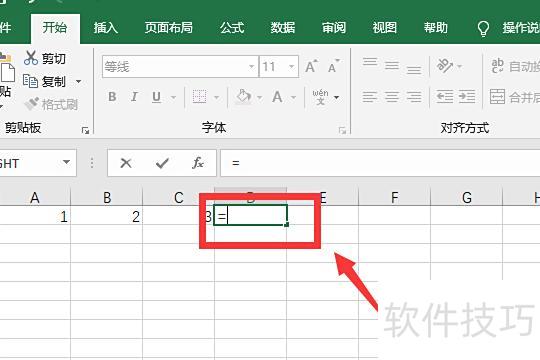This screenshot has height=360, width=540.
Task: Increase the cell indent
Action: (x=467, y=97)
